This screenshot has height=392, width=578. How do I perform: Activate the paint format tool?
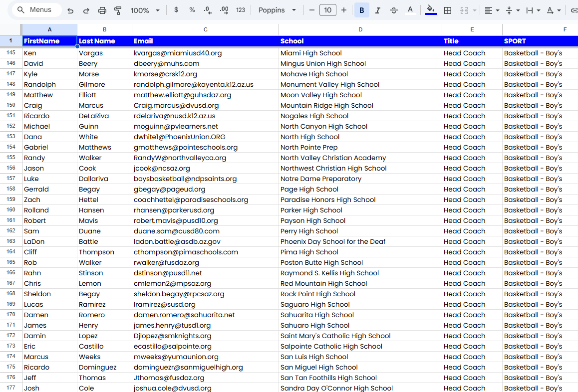[118, 10]
